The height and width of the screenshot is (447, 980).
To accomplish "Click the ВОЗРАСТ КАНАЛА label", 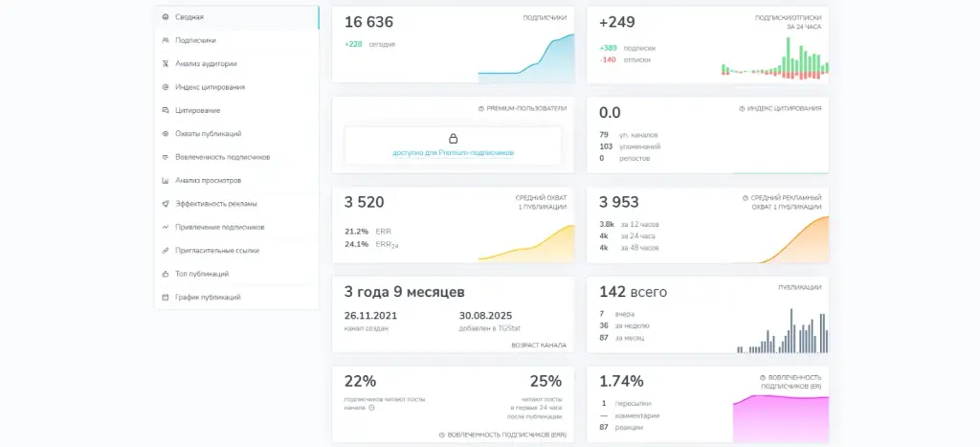I will [x=540, y=346].
